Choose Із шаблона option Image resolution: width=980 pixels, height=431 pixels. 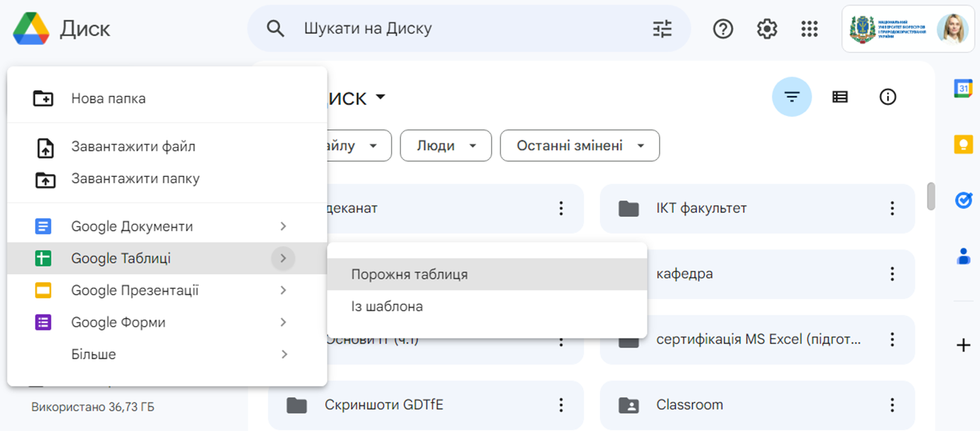tap(387, 307)
